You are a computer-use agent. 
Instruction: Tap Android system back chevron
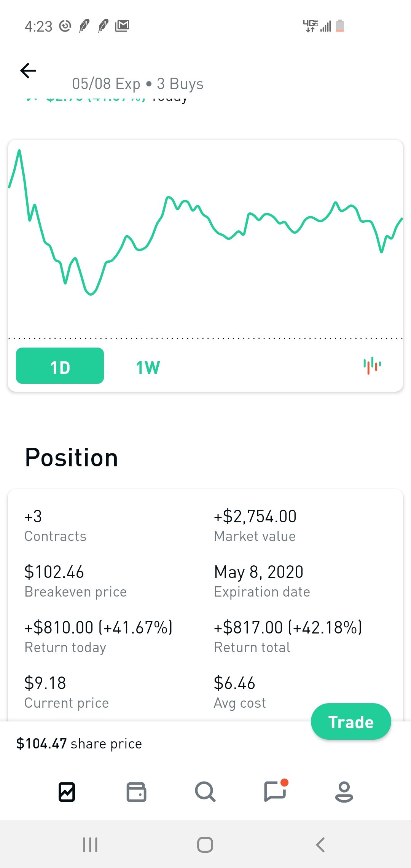click(x=320, y=845)
